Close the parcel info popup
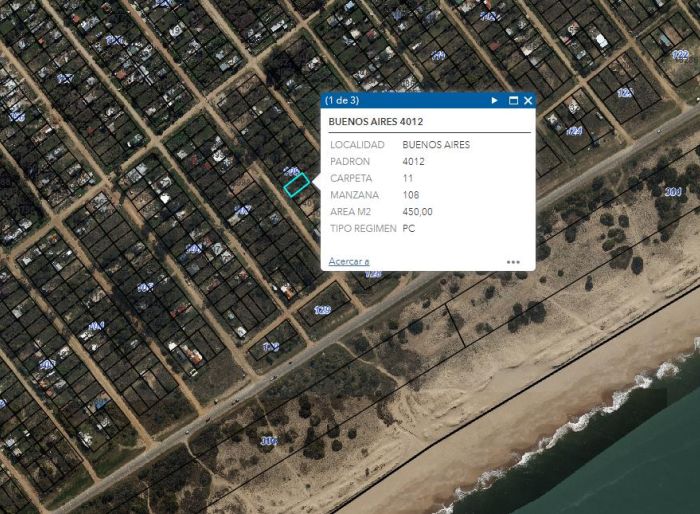The height and width of the screenshot is (514, 700). (528, 100)
